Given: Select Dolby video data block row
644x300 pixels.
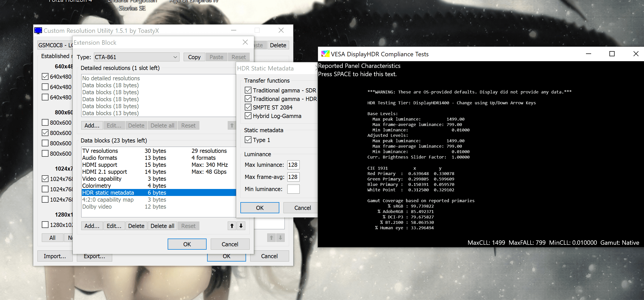Looking at the screenshot, I should pos(159,207).
